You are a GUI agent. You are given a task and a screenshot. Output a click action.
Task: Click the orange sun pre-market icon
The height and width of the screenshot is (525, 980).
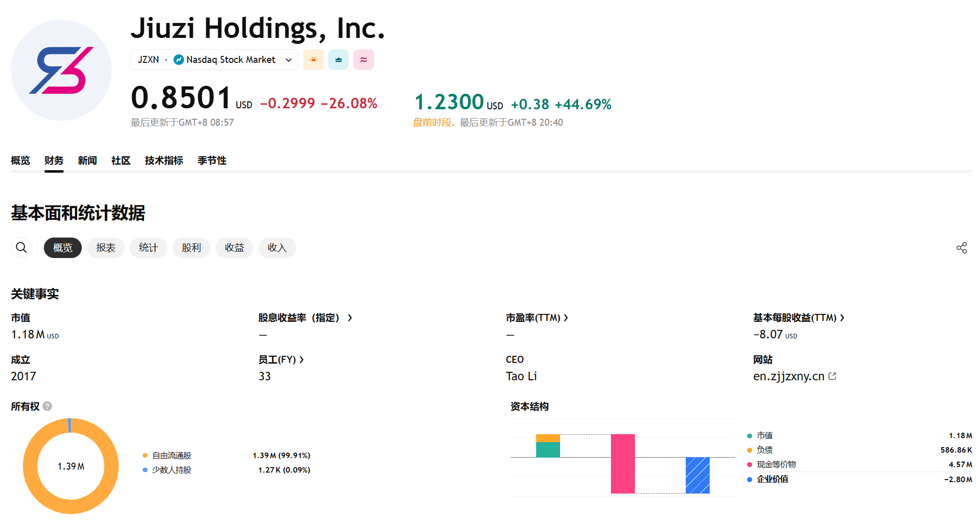313,60
